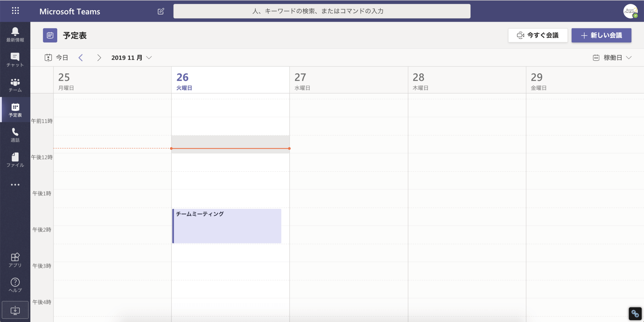Open the app launcher waffle icon
Screen dimensions: 644x322
point(15,11)
